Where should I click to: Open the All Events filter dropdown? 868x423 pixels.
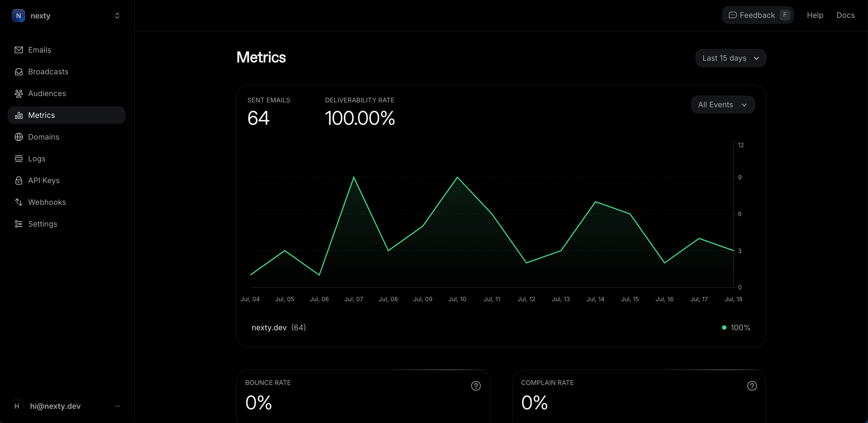(x=723, y=105)
